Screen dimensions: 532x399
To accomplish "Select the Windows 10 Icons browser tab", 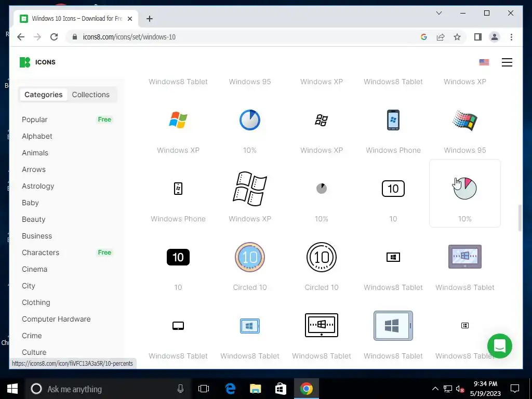I will click(76, 19).
